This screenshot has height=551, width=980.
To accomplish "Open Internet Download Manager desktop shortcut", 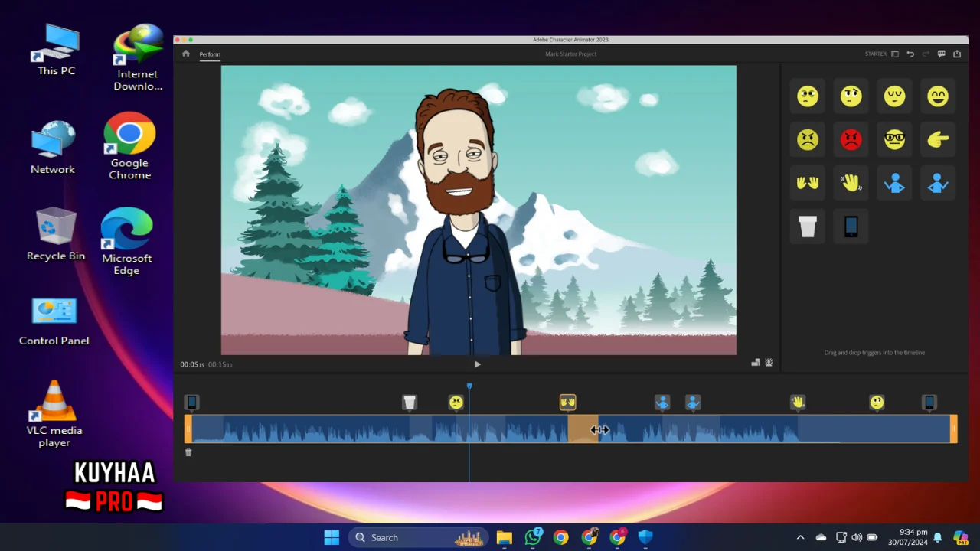I will [138, 57].
